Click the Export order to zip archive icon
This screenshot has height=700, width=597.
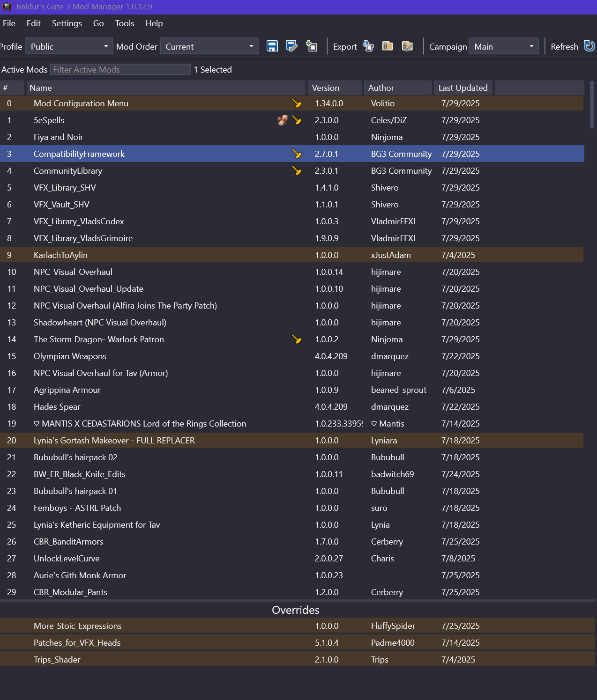coord(388,46)
